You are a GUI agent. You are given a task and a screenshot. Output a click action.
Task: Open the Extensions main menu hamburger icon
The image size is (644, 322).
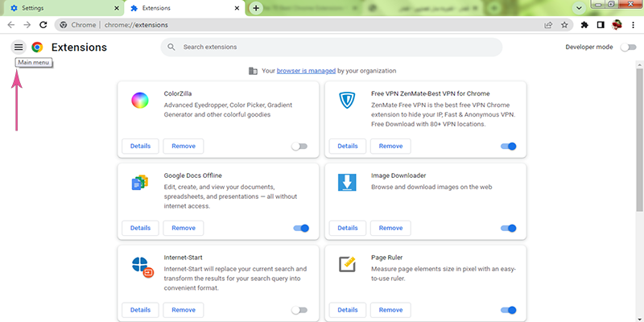19,47
